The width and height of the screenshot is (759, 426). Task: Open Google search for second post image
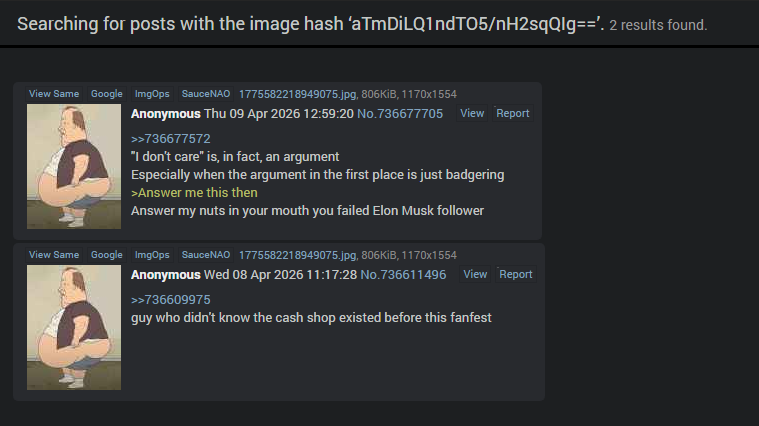(x=106, y=255)
